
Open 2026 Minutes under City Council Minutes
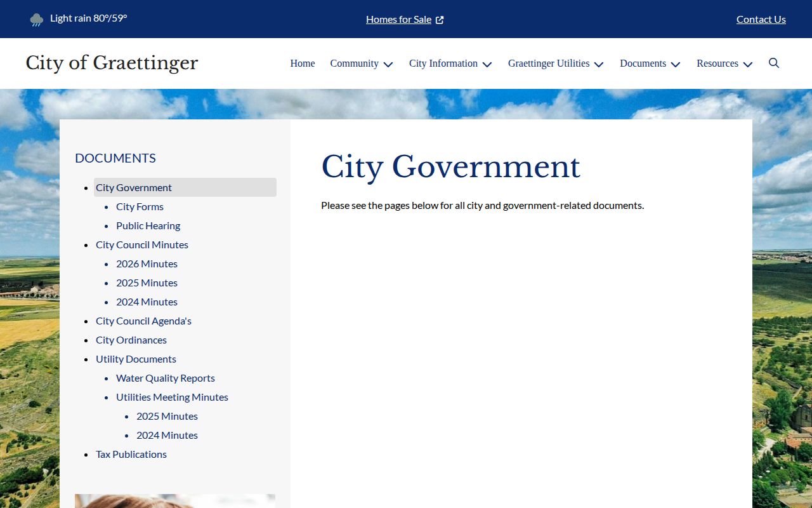[x=147, y=264]
